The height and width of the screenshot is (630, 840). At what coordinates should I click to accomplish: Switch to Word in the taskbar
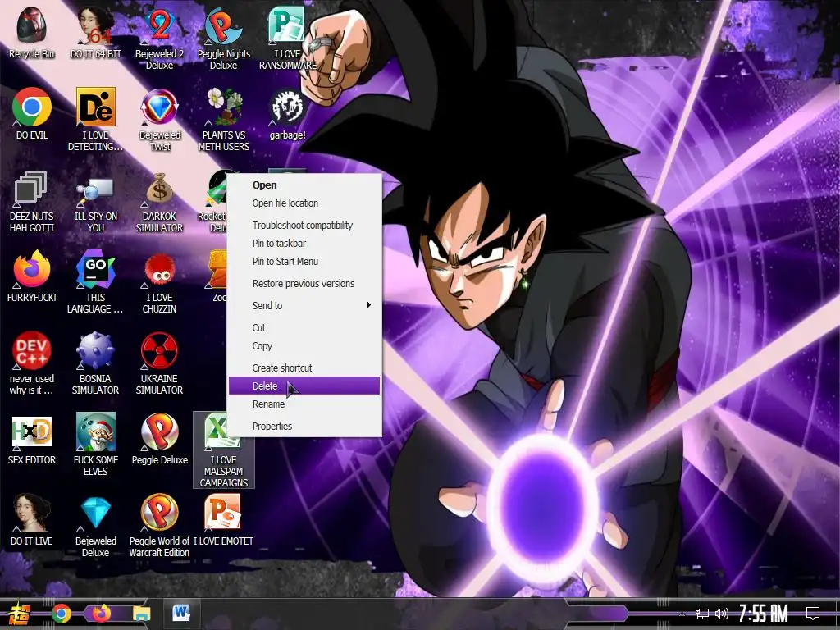pos(181,613)
